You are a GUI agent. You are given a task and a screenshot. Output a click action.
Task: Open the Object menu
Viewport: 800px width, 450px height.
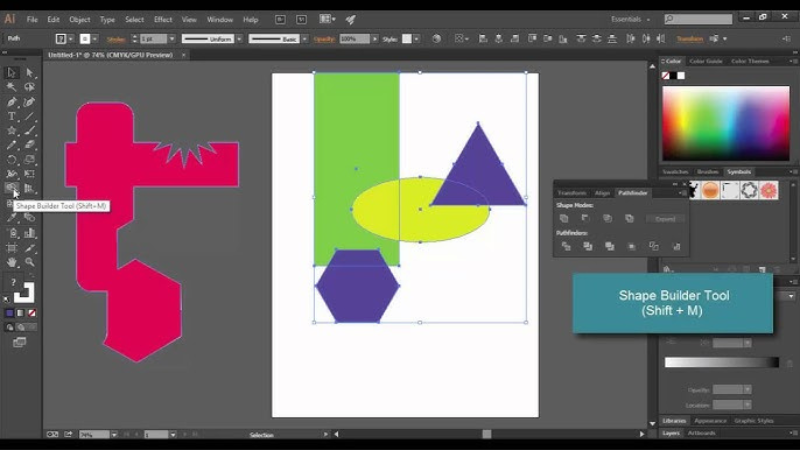pyautogui.click(x=80, y=19)
